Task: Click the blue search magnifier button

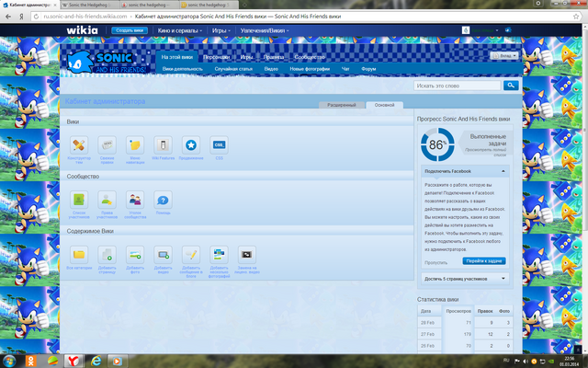Action: point(511,86)
